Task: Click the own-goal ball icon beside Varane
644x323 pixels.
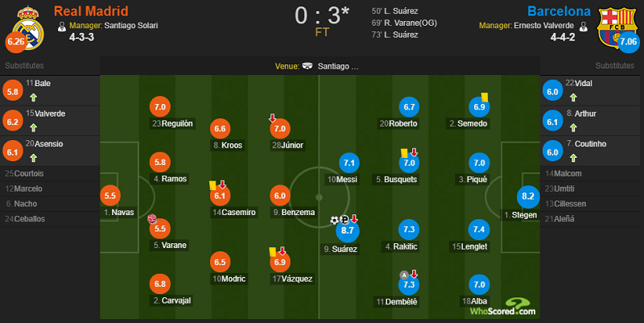Action: click(152, 218)
